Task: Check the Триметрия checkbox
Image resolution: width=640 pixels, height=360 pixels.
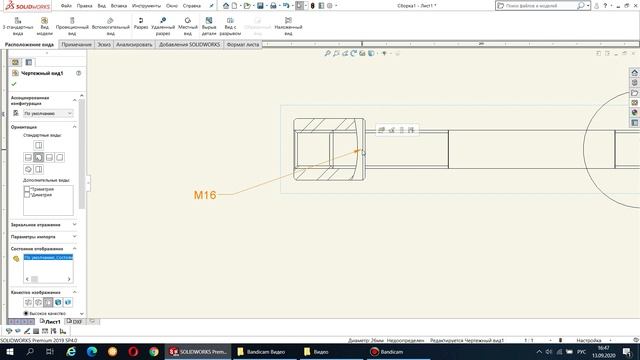Action: pyautogui.click(x=27, y=189)
